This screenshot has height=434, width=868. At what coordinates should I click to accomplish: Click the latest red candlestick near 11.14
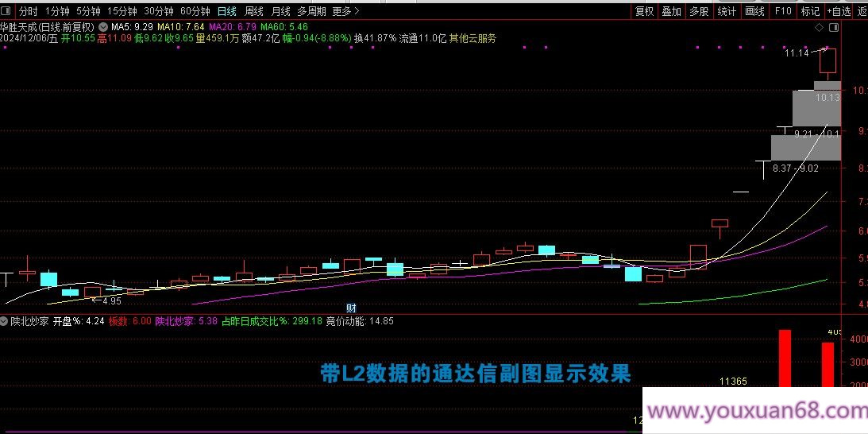tap(828, 60)
